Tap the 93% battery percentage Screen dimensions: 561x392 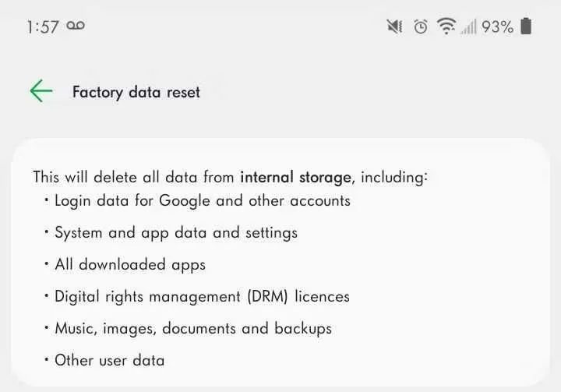pos(497,27)
